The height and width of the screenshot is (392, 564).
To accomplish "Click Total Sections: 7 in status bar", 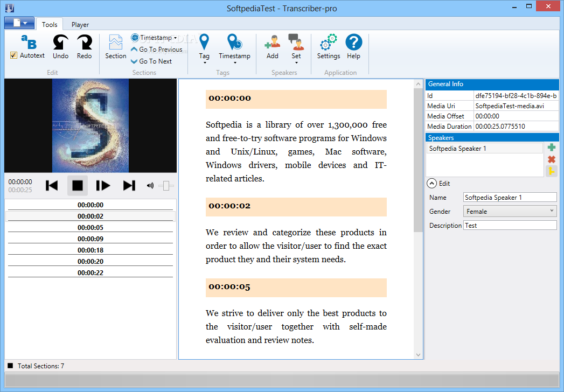I will point(41,366).
